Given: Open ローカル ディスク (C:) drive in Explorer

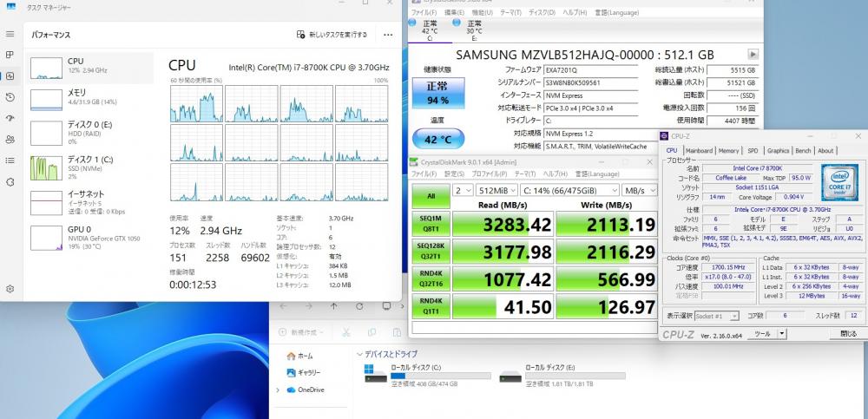Looking at the screenshot, I should [427, 376].
